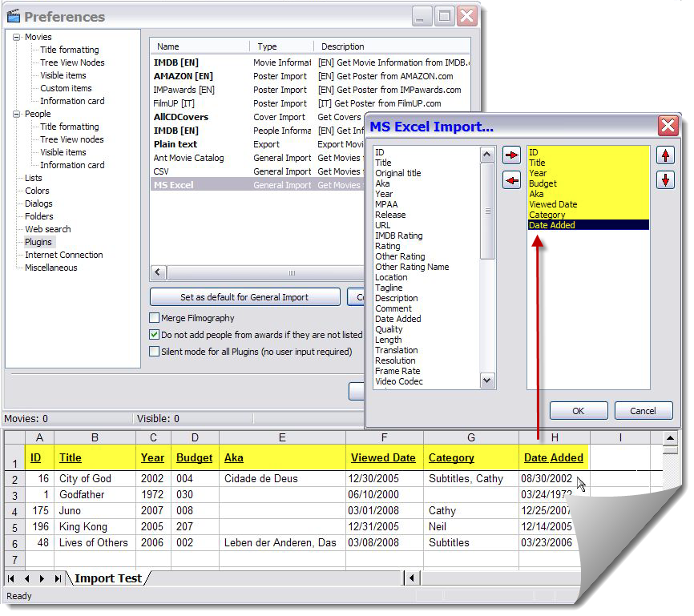Screen dimensions: 694x616
Task: Open Web search preferences
Action: 48,229
